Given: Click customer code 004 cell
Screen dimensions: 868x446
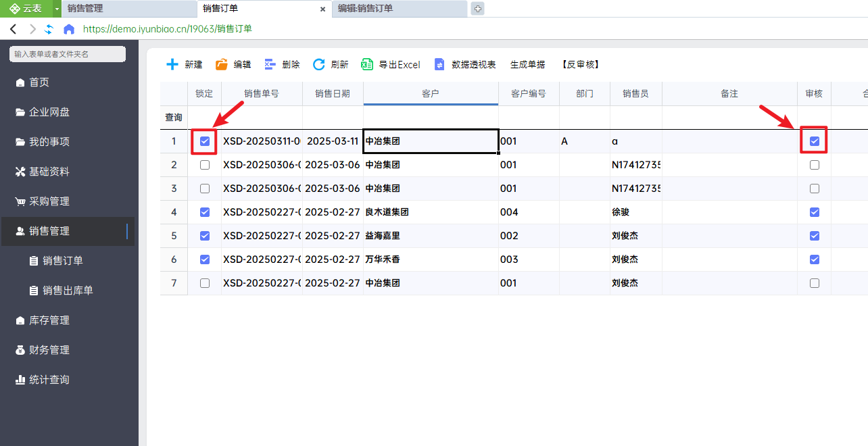Looking at the screenshot, I should 529,212.
